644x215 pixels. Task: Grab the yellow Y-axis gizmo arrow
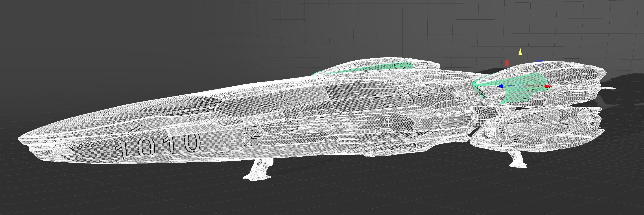click(x=520, y=52)
